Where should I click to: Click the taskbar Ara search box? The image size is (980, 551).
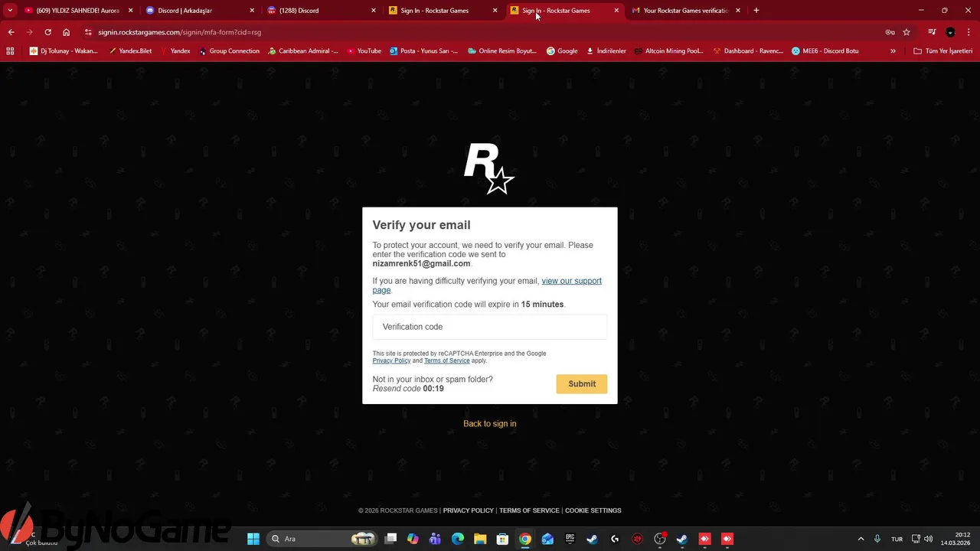[322, 539]
